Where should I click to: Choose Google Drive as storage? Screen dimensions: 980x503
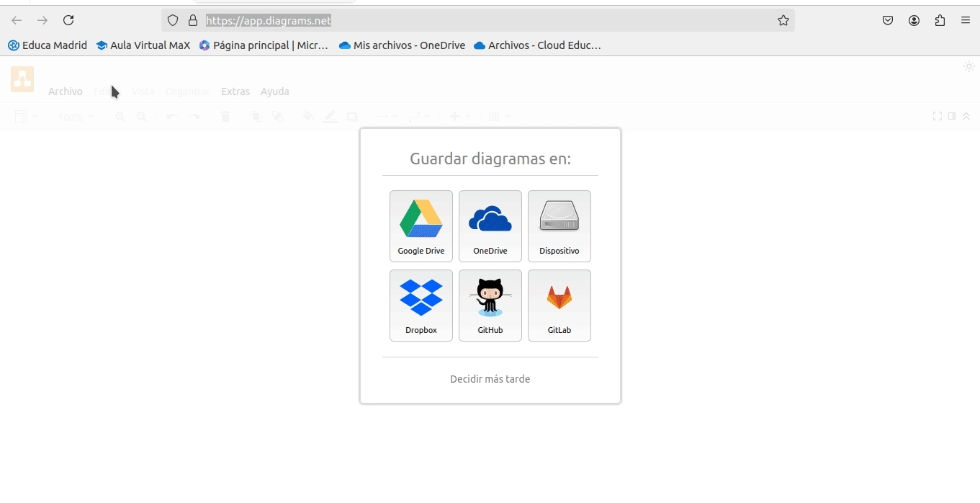pos(421,226)
